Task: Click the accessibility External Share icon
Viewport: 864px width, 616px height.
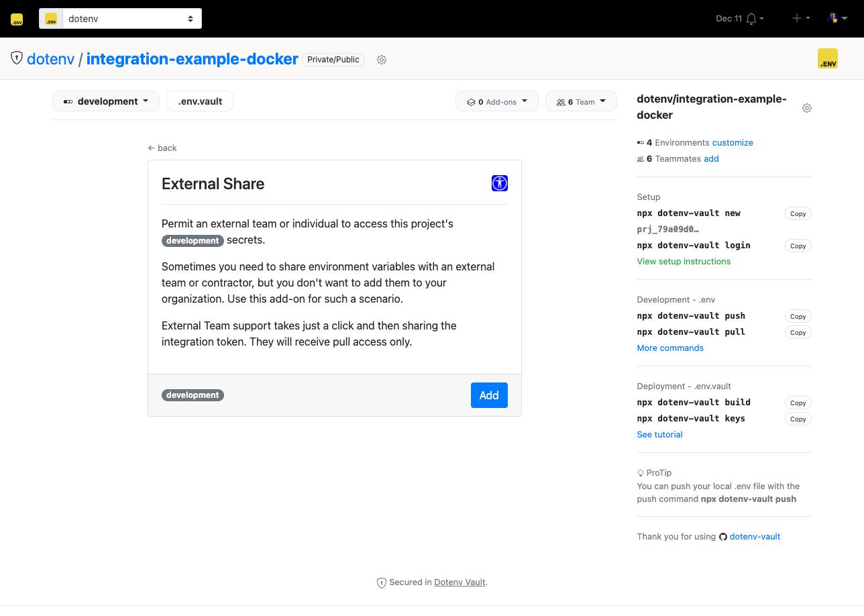Action: point(500,183)
